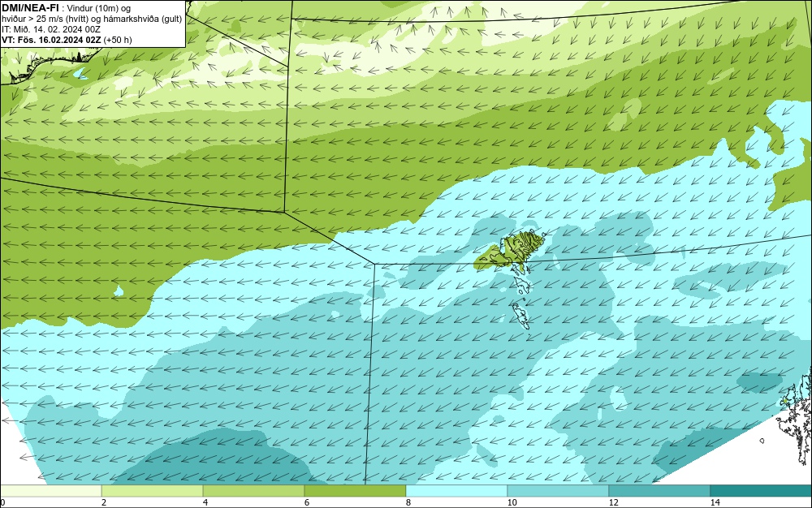The height and width of the screenshot is (508, 812).
Task: Click the 2–4 m/s light green legend swatch
Action: [x=153, y=491]
